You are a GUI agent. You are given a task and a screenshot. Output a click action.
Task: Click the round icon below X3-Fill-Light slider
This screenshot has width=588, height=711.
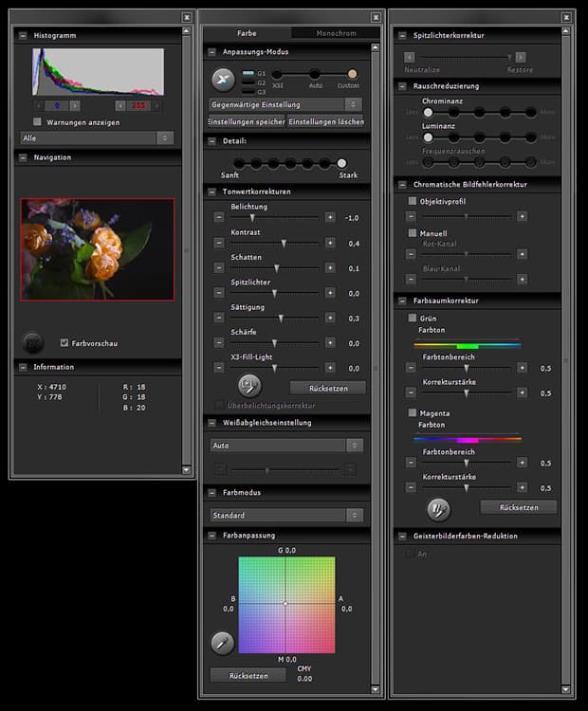click(x=249, y=386)
